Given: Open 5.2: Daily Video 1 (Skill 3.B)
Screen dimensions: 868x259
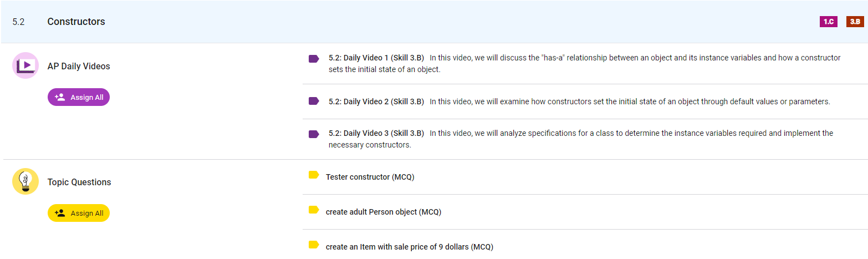Looking at the screenshot, I should click(x=376, y=58).
